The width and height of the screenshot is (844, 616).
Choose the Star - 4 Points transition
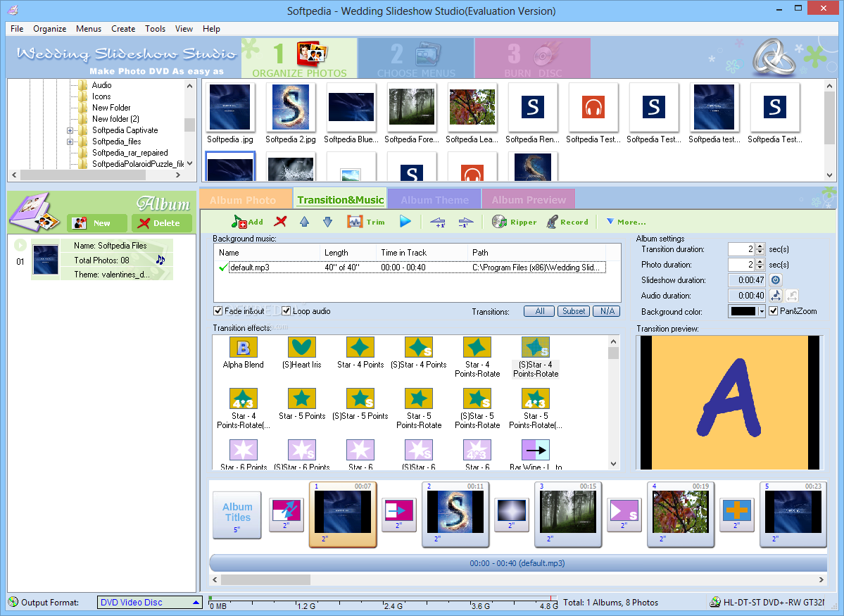360,353
